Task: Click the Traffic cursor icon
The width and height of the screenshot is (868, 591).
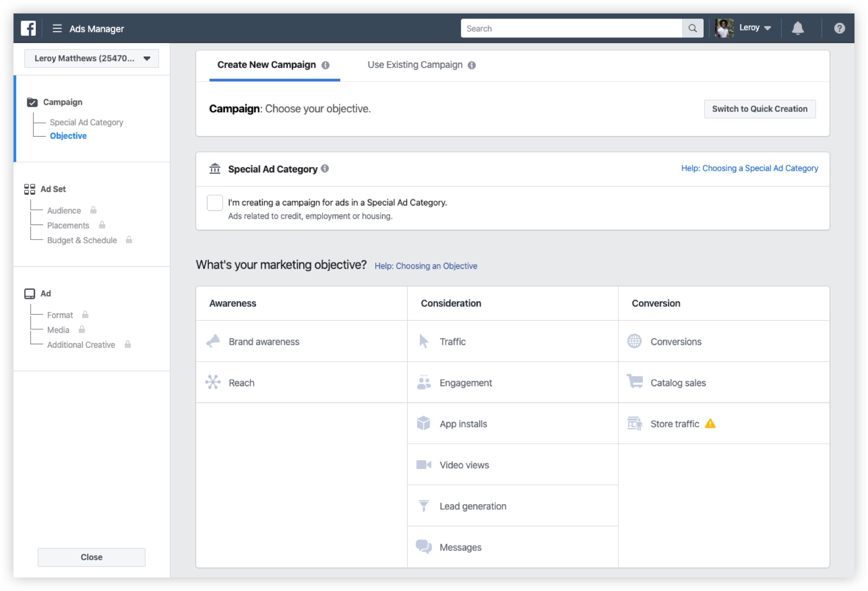Action: click(424, 341)
